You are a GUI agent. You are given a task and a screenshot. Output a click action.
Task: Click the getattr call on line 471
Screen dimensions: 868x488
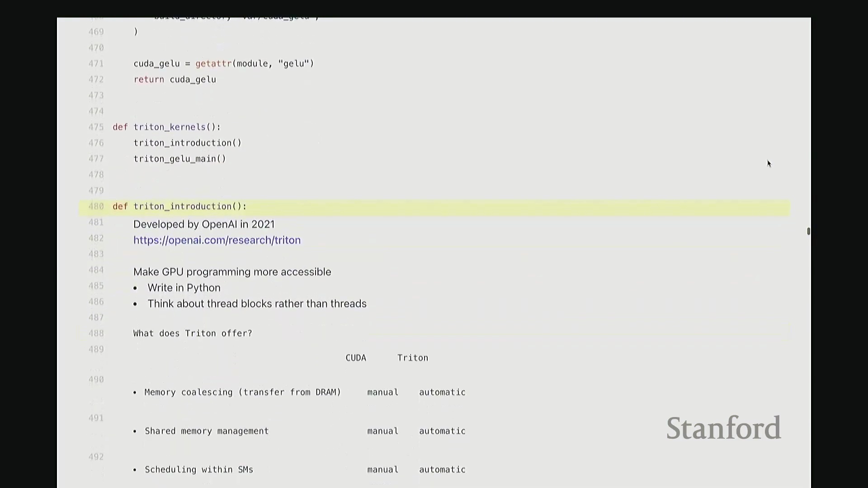coord(213,64)
